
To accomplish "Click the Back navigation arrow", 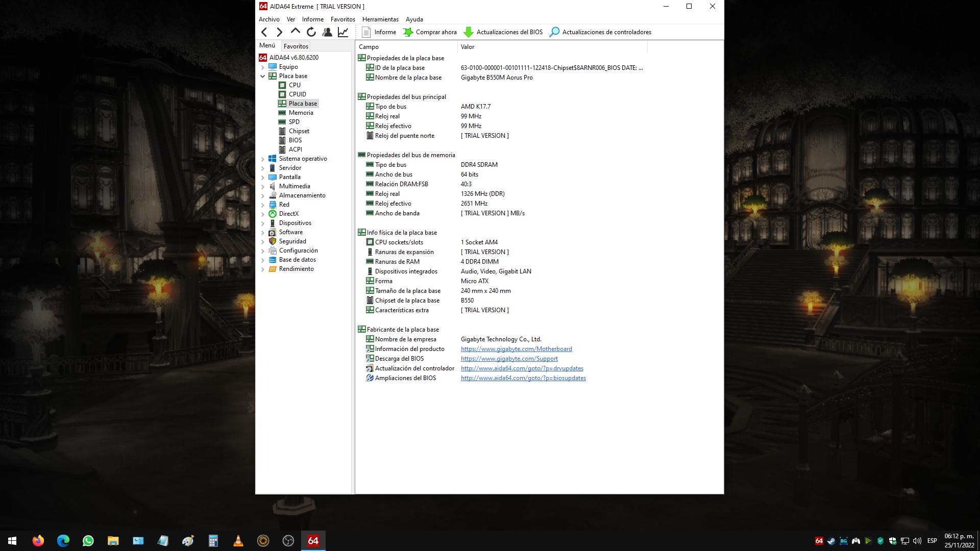I will [264, 32].
